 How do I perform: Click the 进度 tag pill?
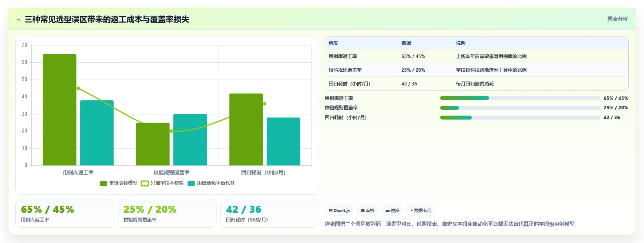tap(392, 210)
